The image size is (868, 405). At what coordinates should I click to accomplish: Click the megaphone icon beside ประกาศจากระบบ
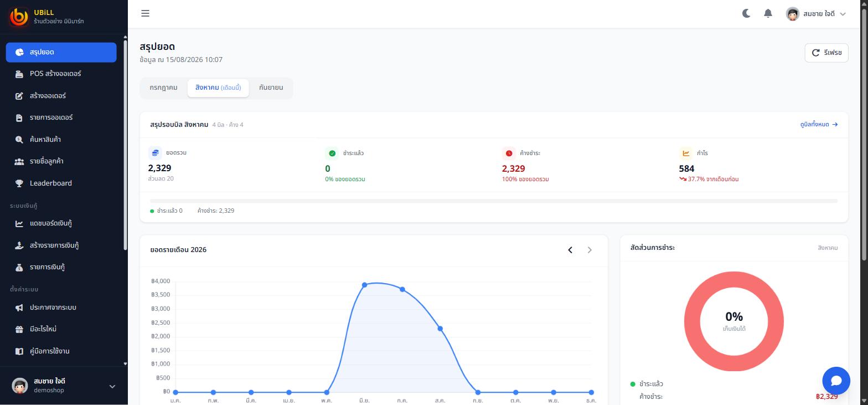click(19, 307)
